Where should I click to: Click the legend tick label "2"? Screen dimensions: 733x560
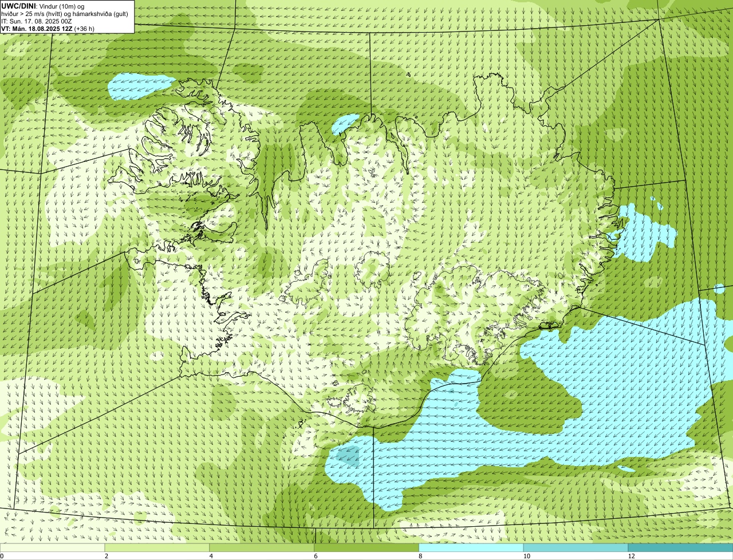pos(107,556)
